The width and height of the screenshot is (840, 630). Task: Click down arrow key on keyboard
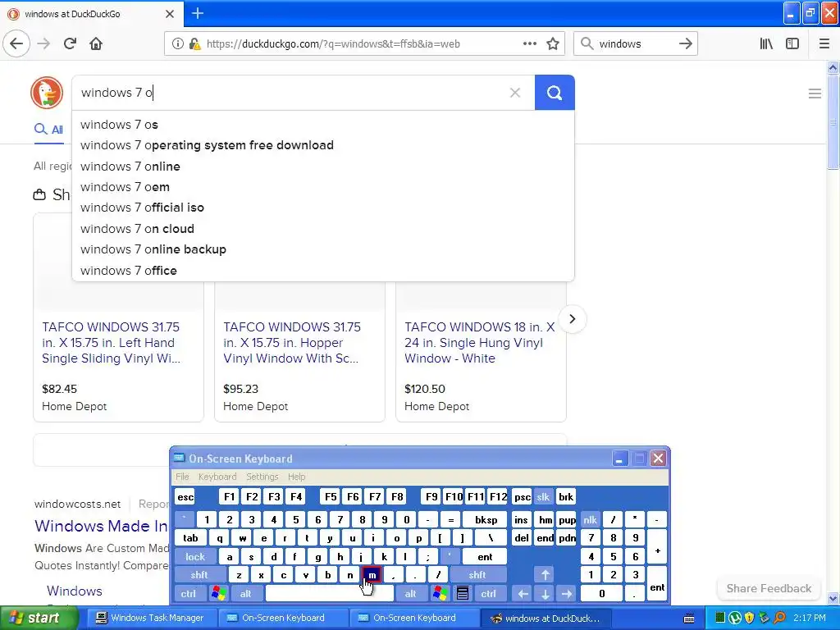click(x=545, y=594)
